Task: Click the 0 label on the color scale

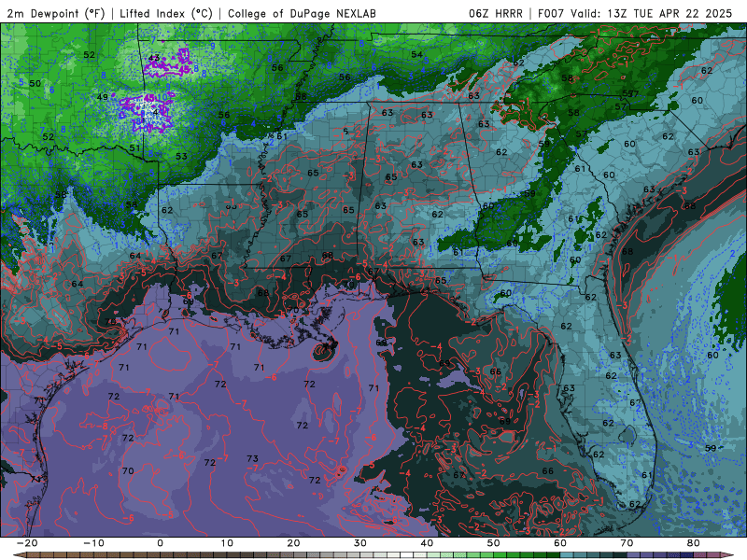Action: pyautogui.click(x=160, y=543)
